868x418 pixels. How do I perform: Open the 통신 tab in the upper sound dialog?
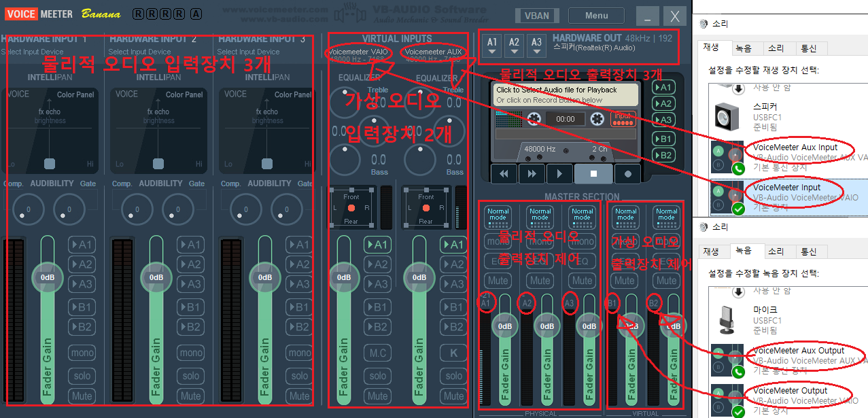809,48
